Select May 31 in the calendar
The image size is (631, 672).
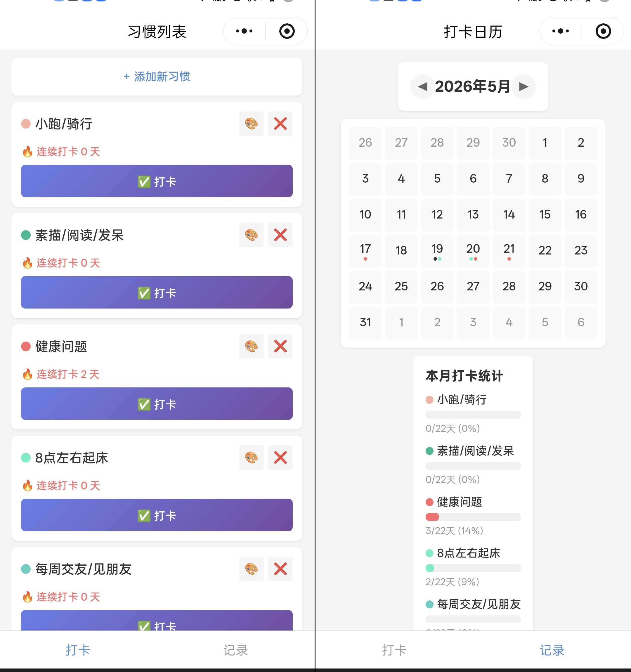click(365, 323)
